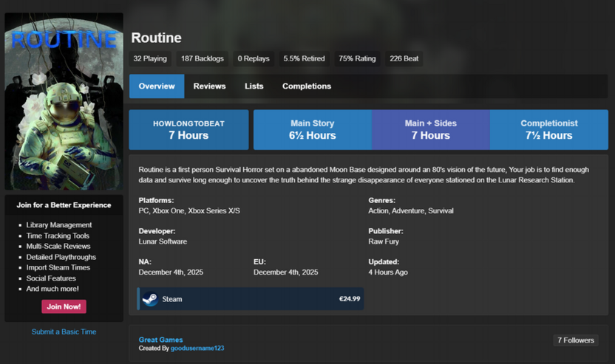Switch to the Reviews tab
This screenshot has height=364, width=615.
pyautogui.click(x=209, y=86)
